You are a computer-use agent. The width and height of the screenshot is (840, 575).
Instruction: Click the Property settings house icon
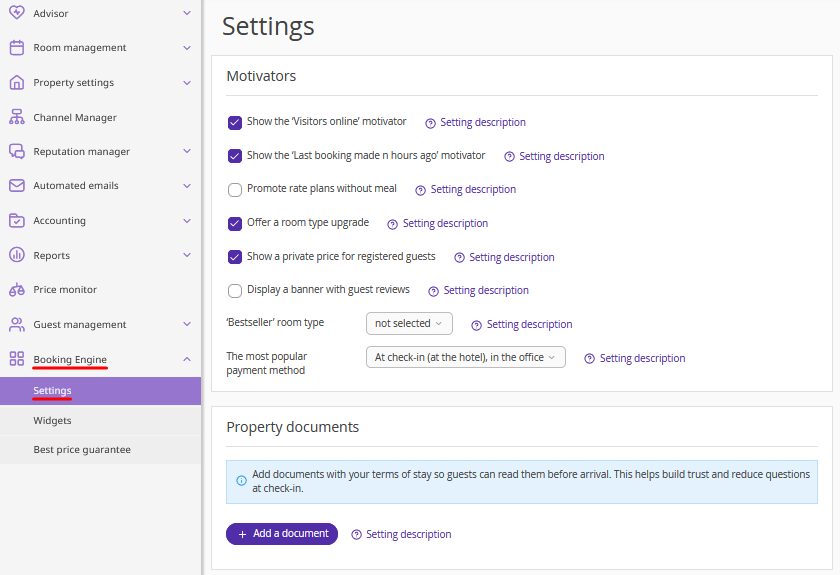(16, 82)
